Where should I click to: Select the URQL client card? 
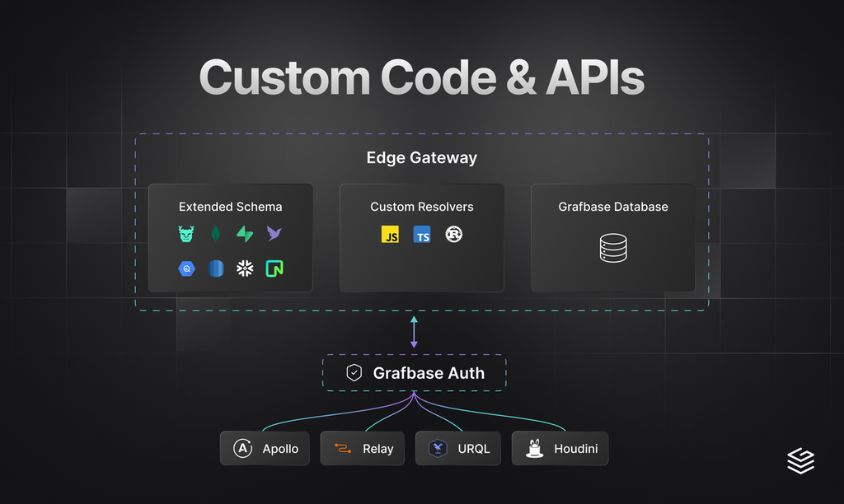tap(458, 448)
